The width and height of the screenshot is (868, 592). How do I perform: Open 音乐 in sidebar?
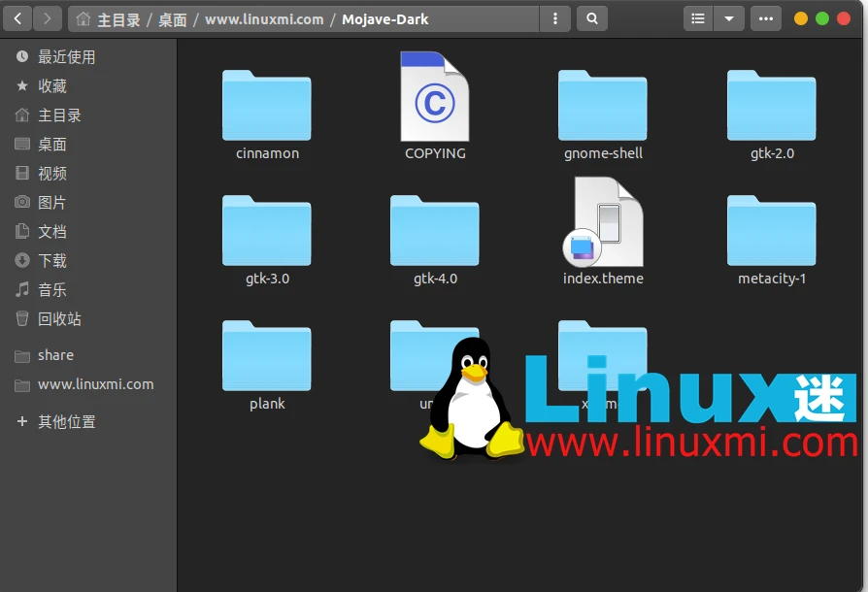[88, 289]
